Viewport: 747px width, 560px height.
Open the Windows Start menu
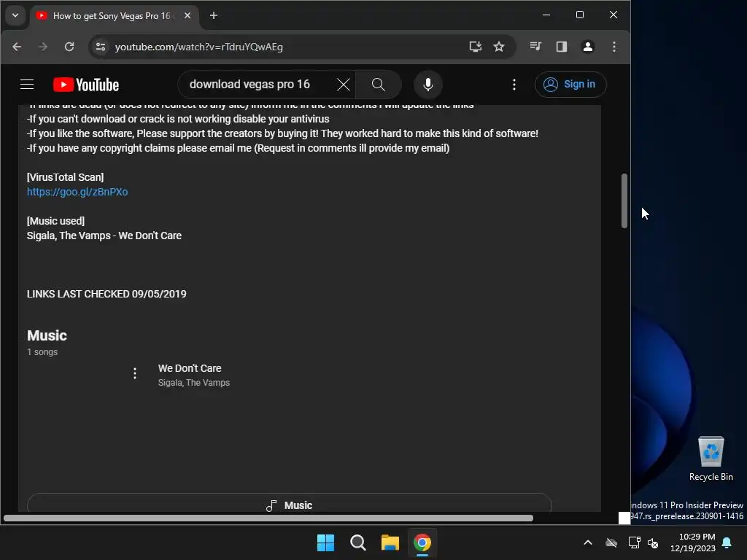(x=326, y=542)
